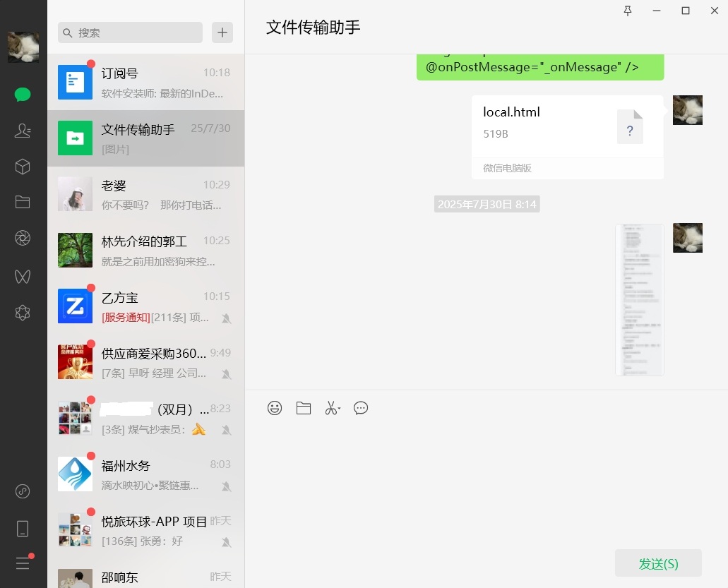Click the 老婆 photo avatar
This screenshot has width=728, height=588.
pyautogui.click(x=76, y=194)
